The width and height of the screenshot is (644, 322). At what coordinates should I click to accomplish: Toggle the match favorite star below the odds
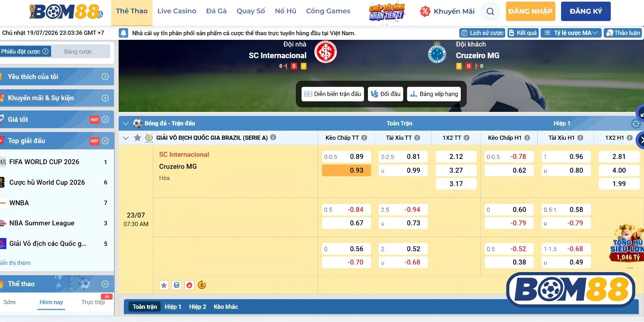tap(164, 285)
